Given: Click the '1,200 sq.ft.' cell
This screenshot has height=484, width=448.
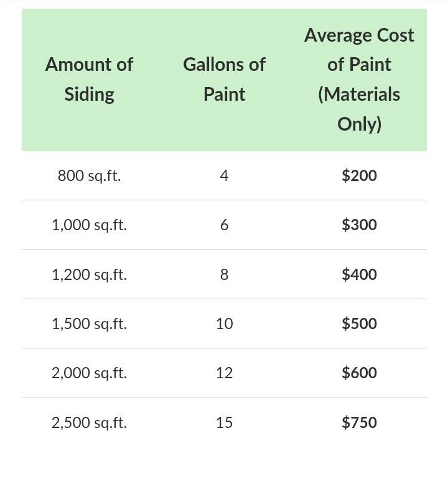Looking at the screenshot, I should coord(89,274).
